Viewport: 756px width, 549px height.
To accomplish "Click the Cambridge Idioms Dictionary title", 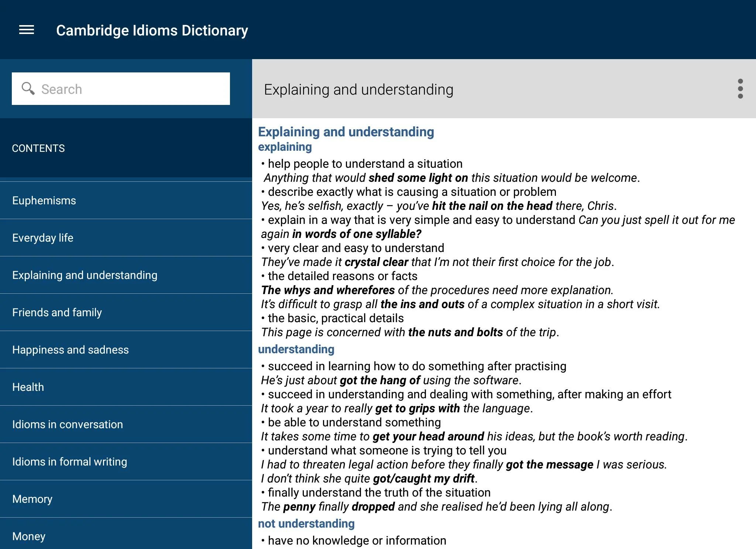I will [152, 29].
